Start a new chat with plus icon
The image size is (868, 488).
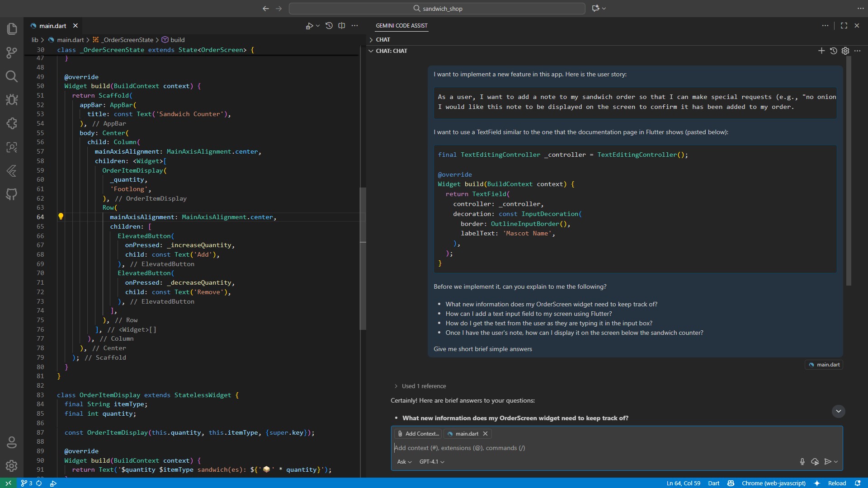click(x=821, y=51)
